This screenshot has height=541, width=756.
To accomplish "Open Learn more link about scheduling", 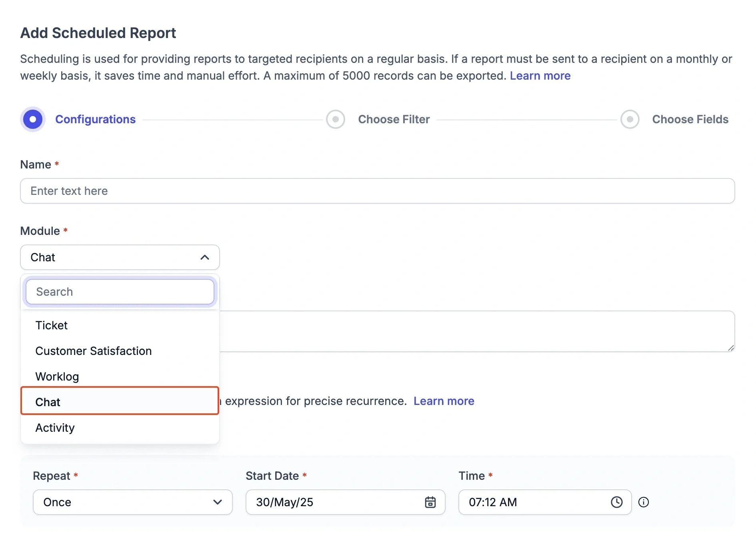I will [540, 76].
